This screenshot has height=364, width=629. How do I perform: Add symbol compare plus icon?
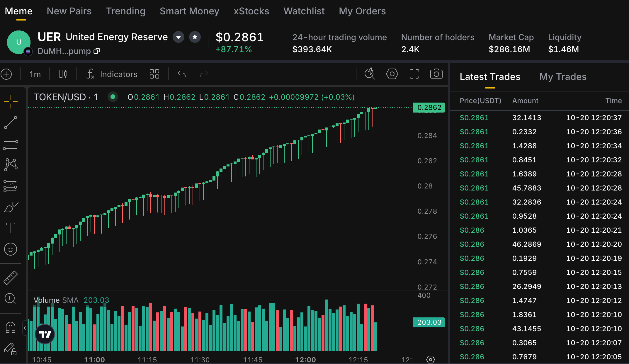pyautogui.click(x=6, y=74)
